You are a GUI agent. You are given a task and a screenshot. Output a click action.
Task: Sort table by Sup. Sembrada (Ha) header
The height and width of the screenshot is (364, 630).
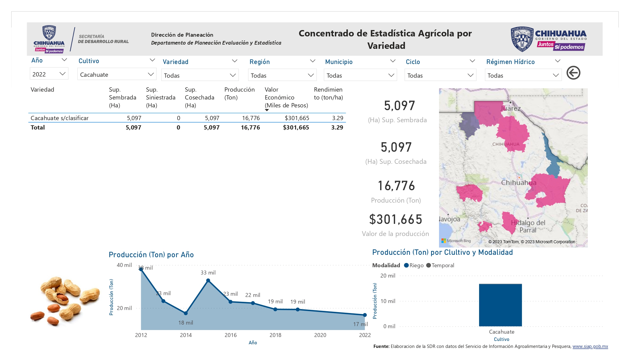(122, 97)
